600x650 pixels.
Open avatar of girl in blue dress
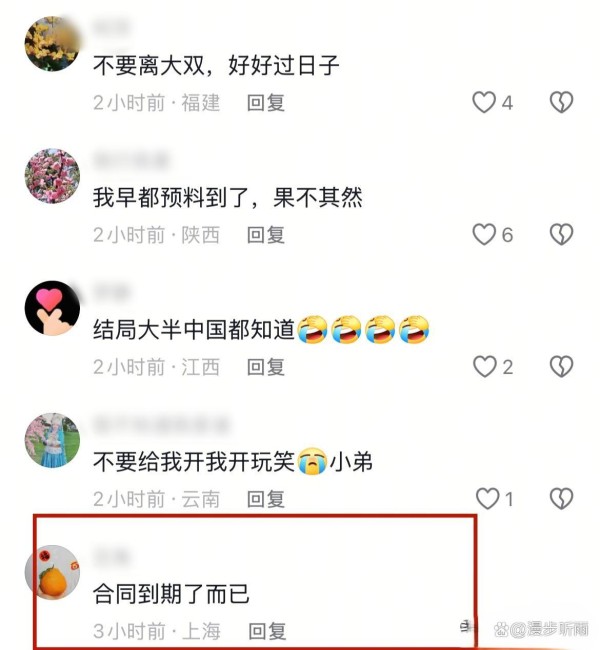pos(52,440)
